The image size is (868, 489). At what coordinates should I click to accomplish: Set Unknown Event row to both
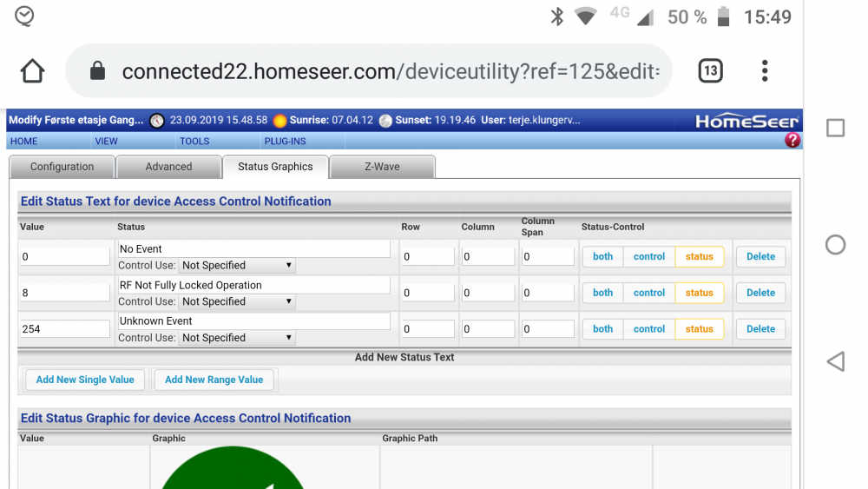coord(603,329)
